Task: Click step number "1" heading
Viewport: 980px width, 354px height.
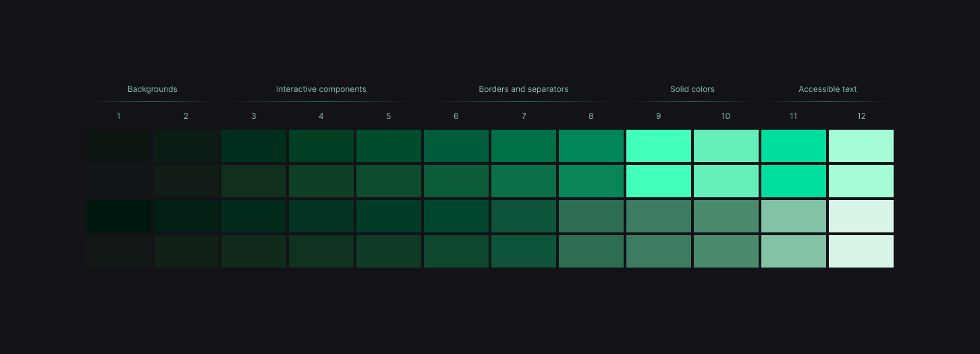Action: (119, 116)
